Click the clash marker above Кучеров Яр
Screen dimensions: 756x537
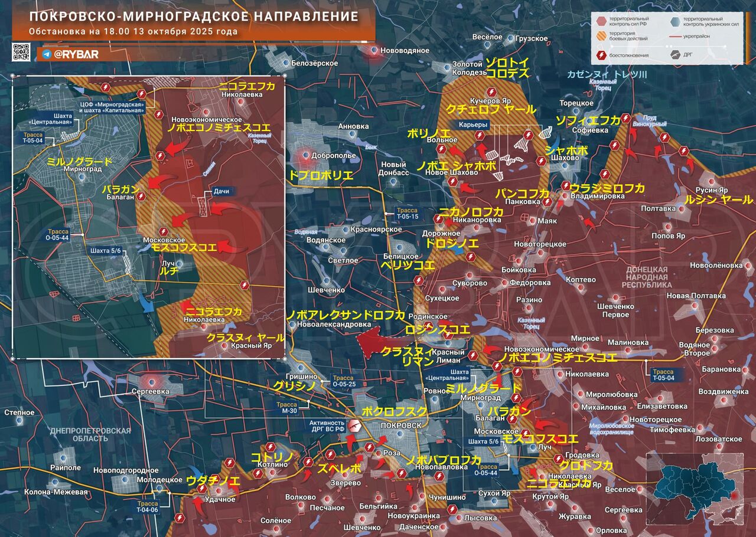point(491,91)
